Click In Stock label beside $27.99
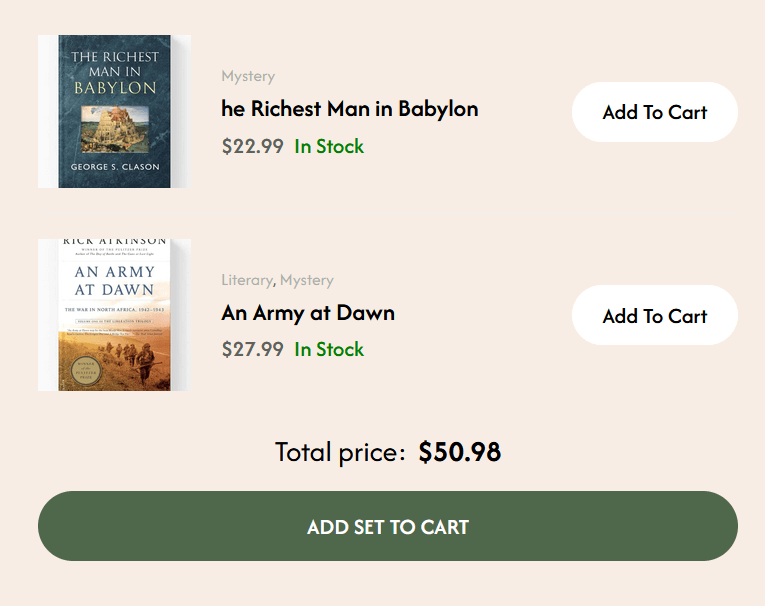The image size is (765, 606). (x=329, y=349)
